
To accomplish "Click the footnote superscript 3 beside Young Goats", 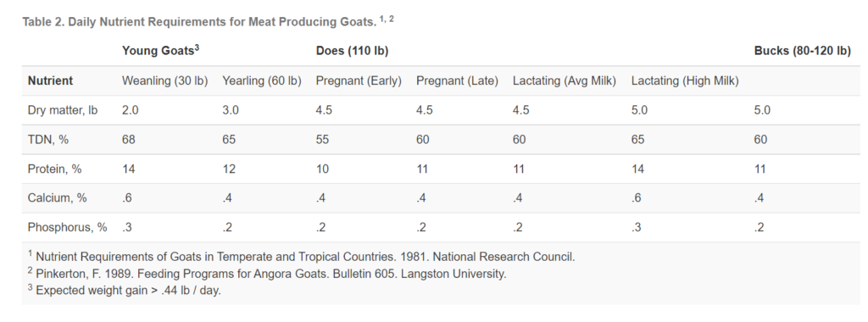I will click(x=197, y=47).
